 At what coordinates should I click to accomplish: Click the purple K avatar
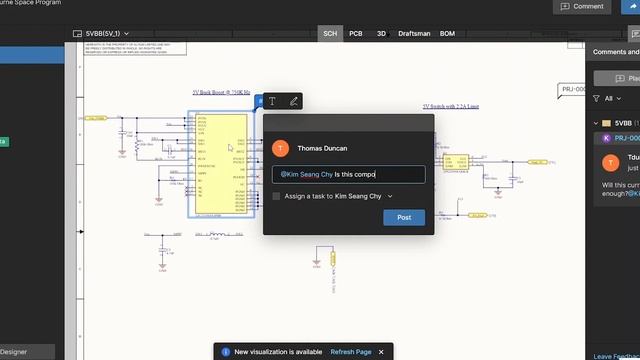point(607,138)
